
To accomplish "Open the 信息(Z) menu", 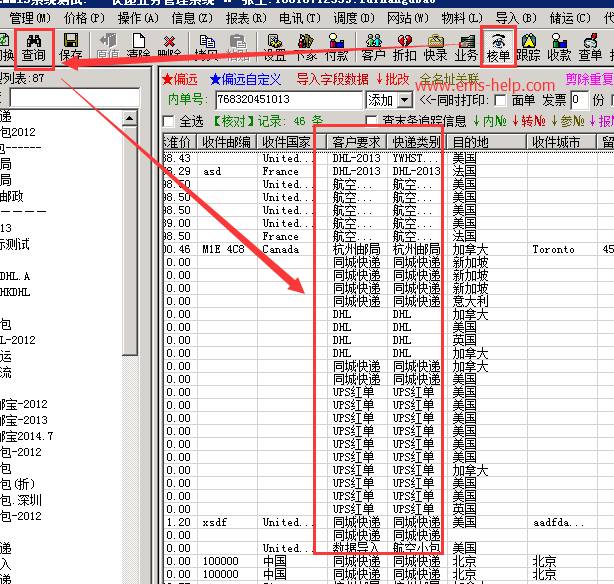I will (x=192, y=18).
